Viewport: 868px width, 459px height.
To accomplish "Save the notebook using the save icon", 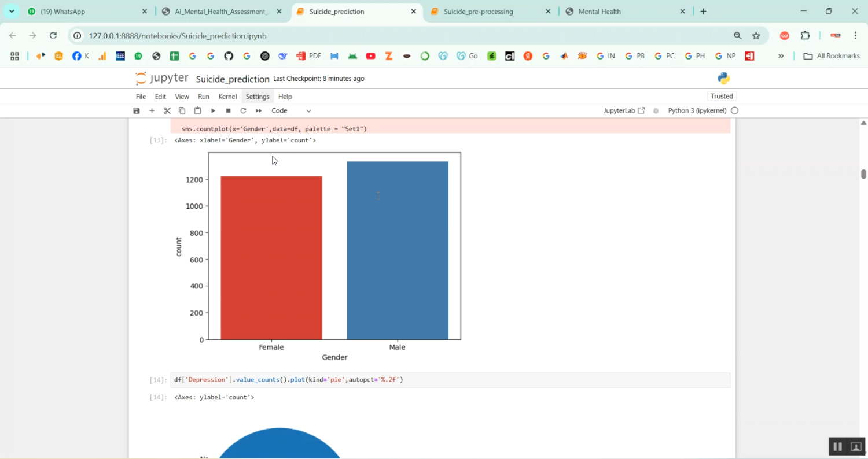I will (136, 110).
